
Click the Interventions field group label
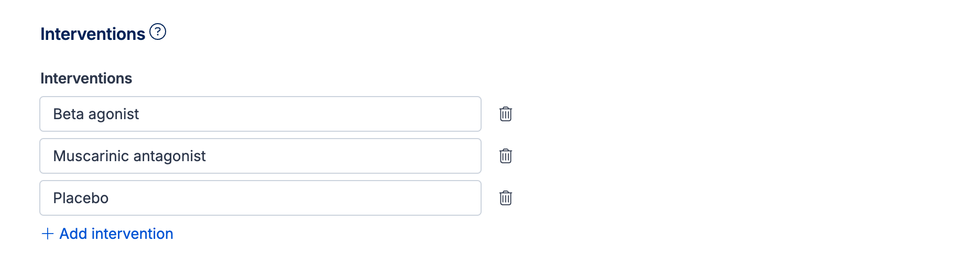coord(86,78)
